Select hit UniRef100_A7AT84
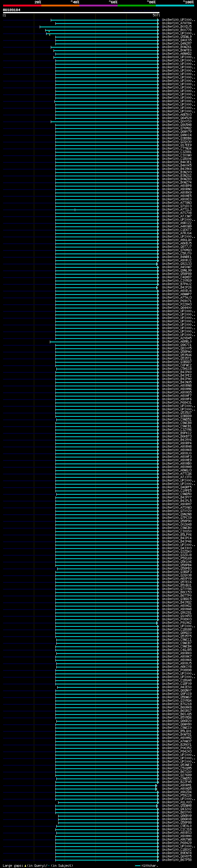The image size is (197, 868). pyautogui.click(x=176, y=23)
